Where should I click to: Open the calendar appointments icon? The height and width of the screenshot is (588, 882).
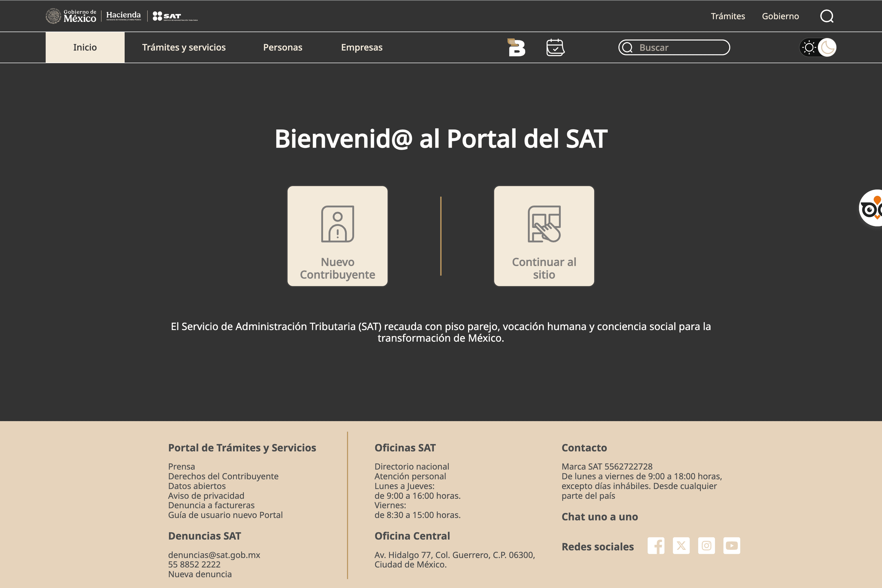(x=555, y=47)
